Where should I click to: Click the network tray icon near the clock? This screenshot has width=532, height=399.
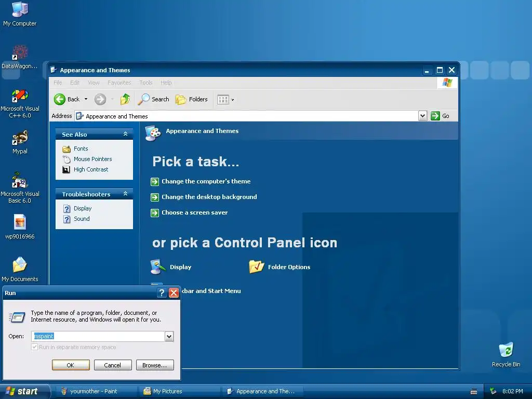[493, 392]
